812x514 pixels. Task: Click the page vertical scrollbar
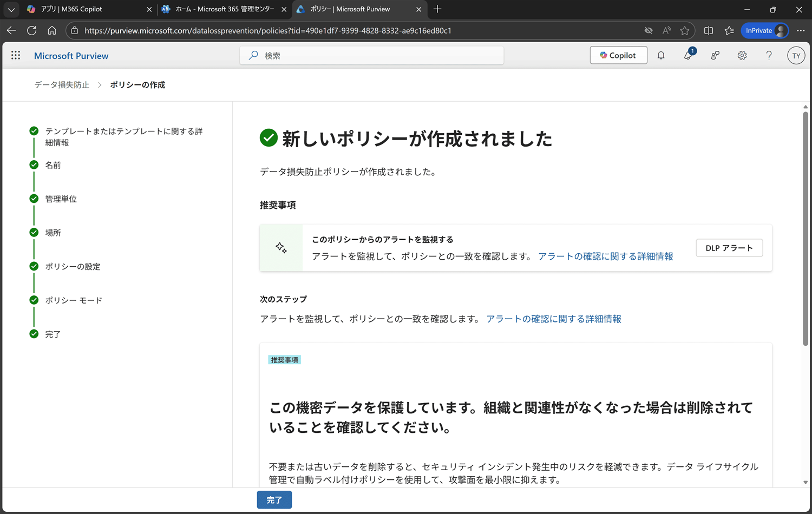pos(806,228)
